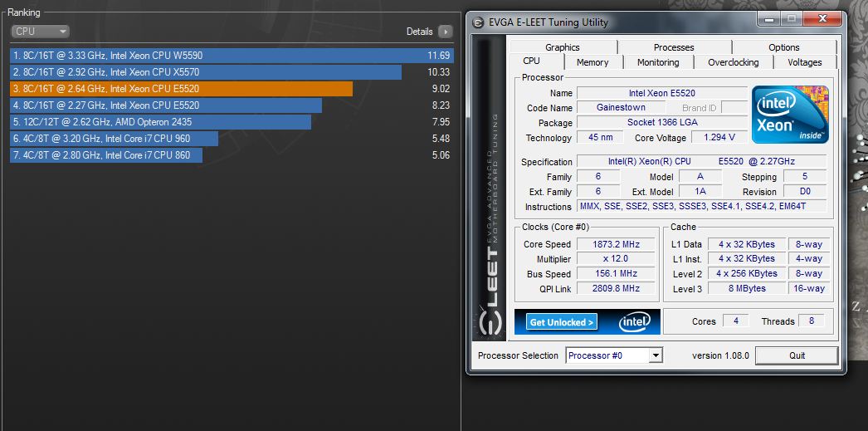Screen dimensions: 868x431
Task: Close the E-LEET Tuning Utility window
Action: (x=822, y=19)
